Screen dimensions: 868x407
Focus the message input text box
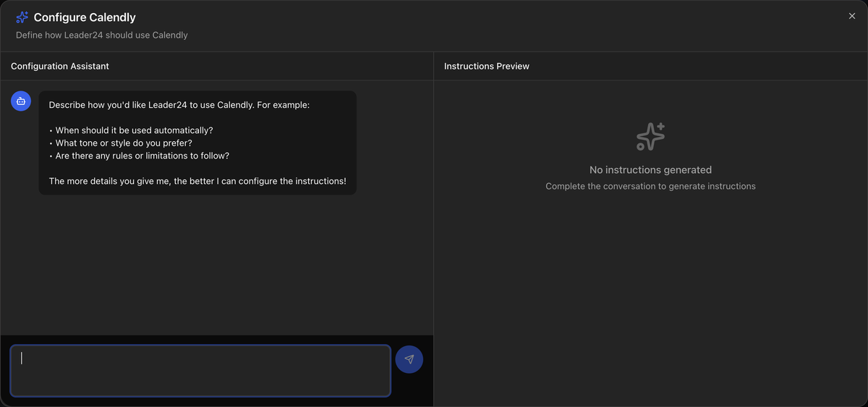200,371
